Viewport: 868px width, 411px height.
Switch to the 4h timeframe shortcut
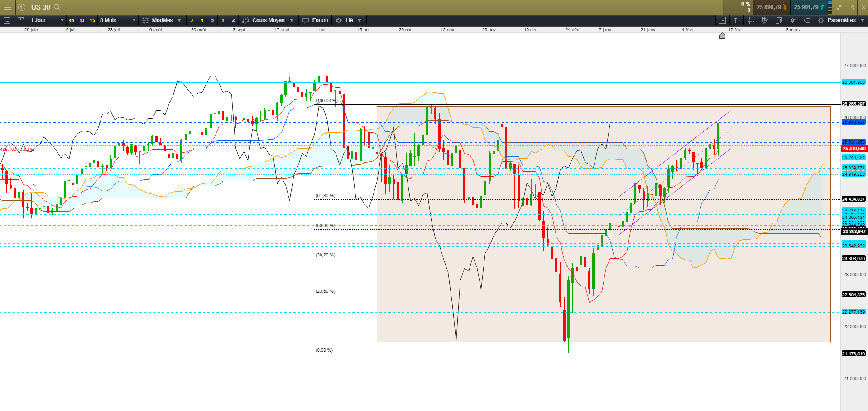[x=72, y=20]
